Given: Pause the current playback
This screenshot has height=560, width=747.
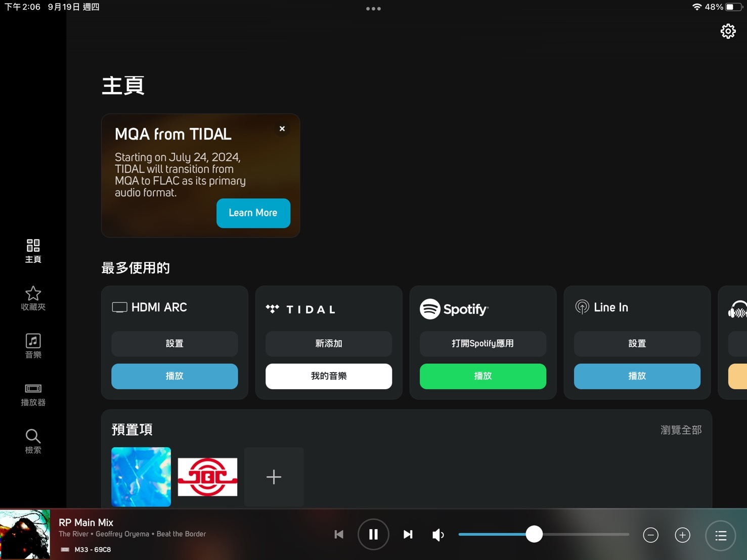Looking at the screenshot, I should click(x=373, y=534).
